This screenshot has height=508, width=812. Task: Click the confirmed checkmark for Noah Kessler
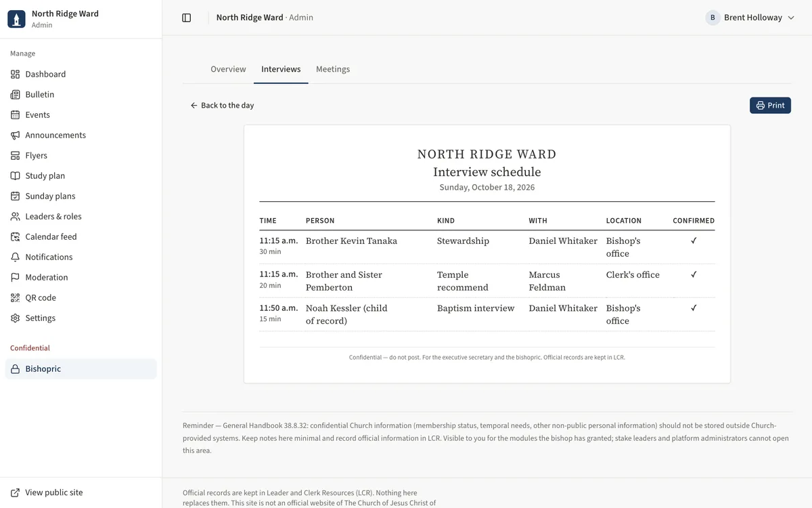point(694,308)
